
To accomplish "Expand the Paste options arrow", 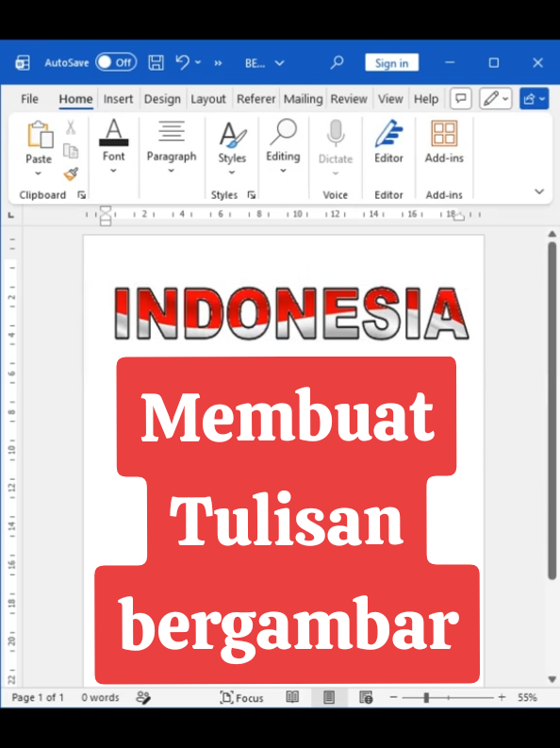I will pyautogui.click(x=39, y=174).
